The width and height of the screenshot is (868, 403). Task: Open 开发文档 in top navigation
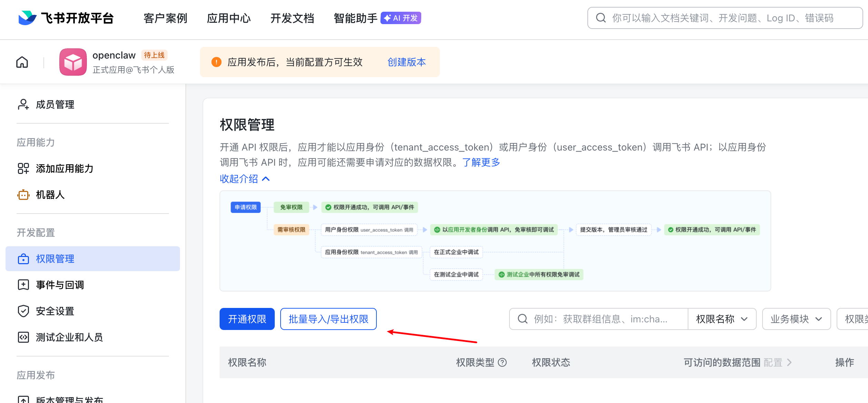tap(292, 18)
